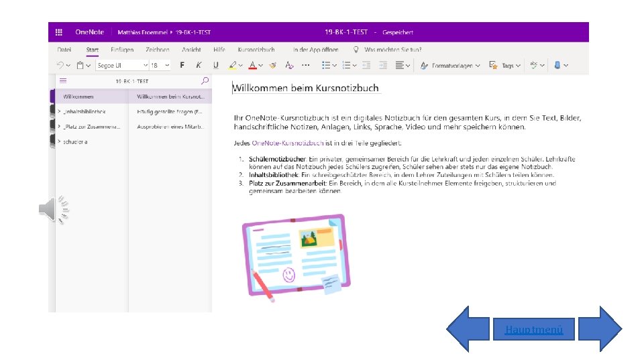Toggle bold formatting (F)
This screenshot has width=644, height=362.
point(182,65)
